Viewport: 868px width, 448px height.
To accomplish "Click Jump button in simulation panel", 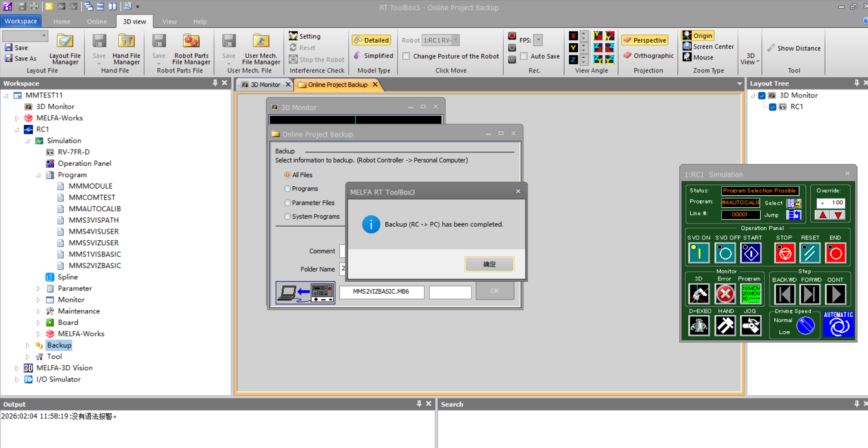I will point(794,215).
